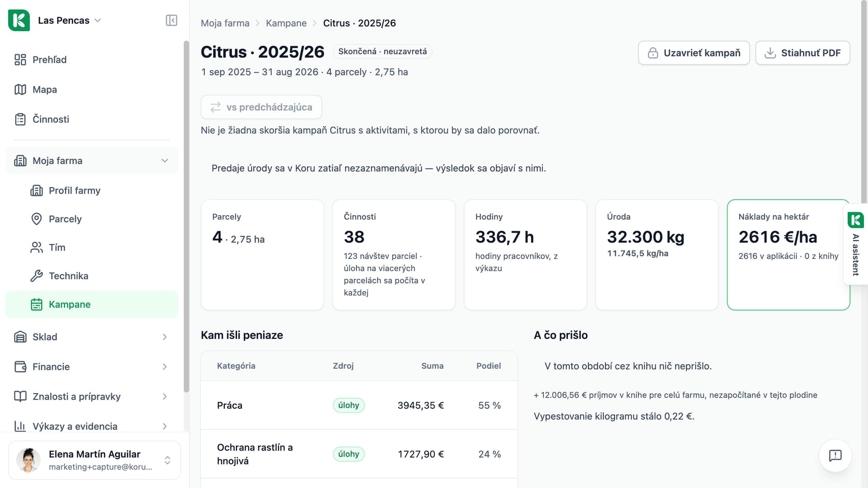Image resolution: width=868 pixels, height=488 pixels.
Task: Expand the Sklad menu chevron
Action: 165,337
